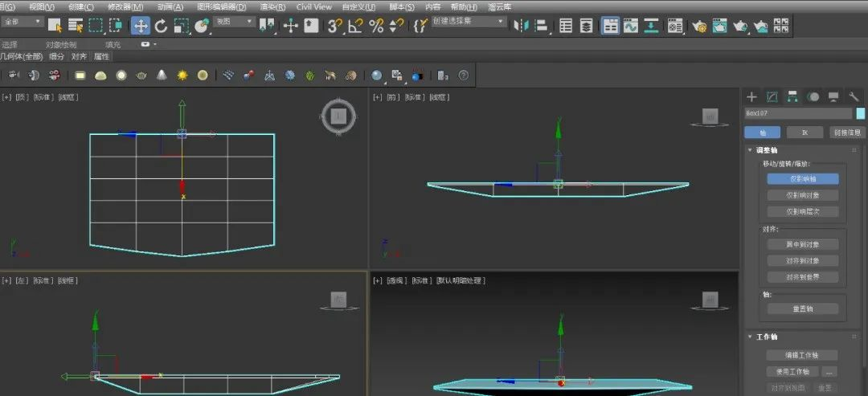
Task: Choose the rectangular selection region tool
Action: [96, 26]
